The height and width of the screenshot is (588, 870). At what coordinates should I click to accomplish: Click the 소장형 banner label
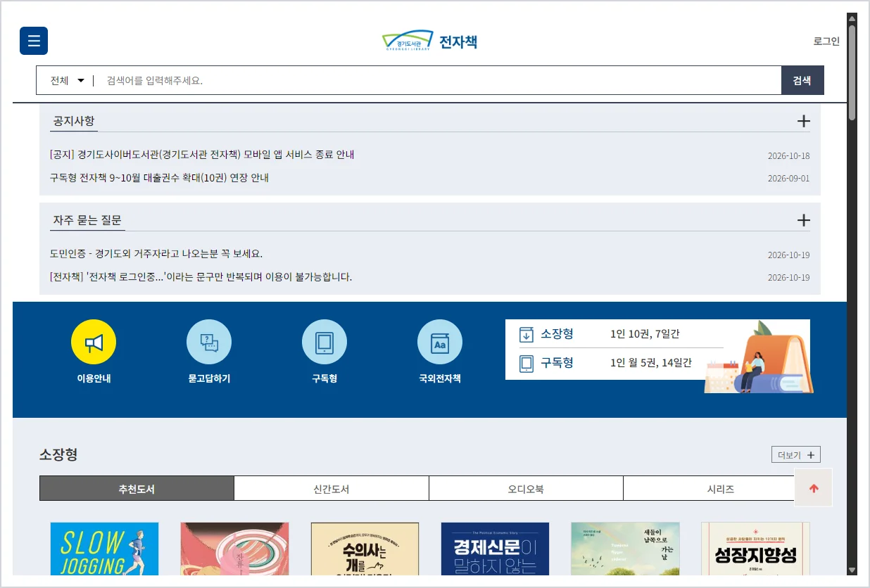(557, 334)
